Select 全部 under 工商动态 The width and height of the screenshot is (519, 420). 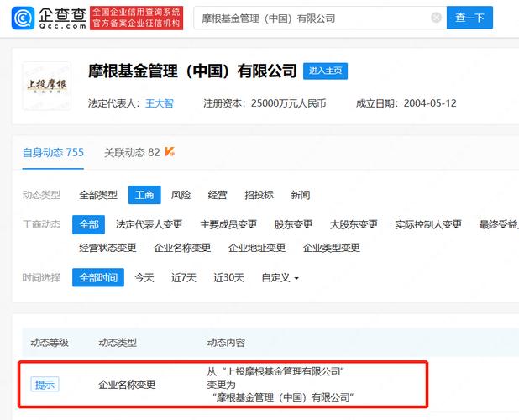pos(89,225)
